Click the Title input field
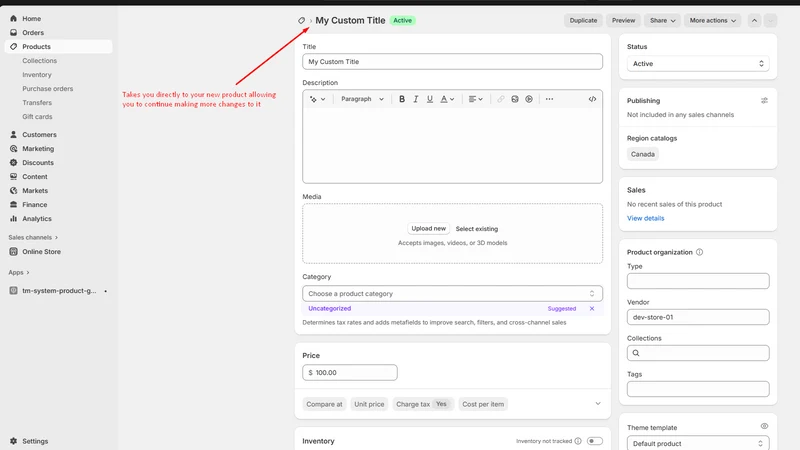This screenshot has width=800, height=450. pos(453,61)
